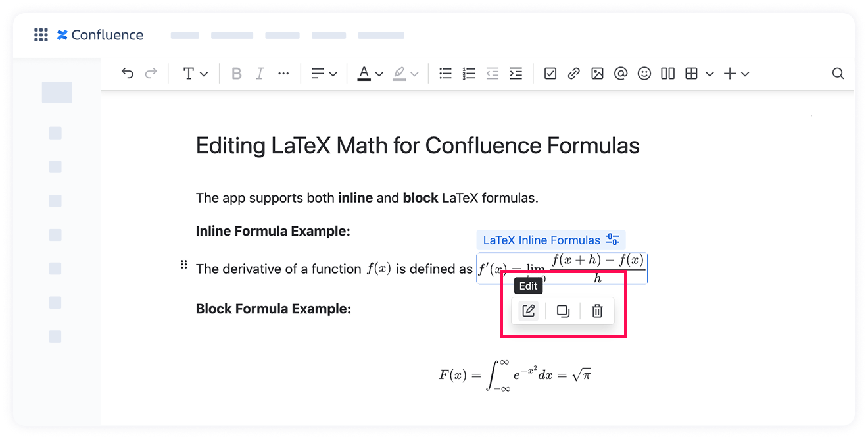Screen dimensions: 868x439
Task: Select the inline derivative limit formula
Action: coord(562,269)
